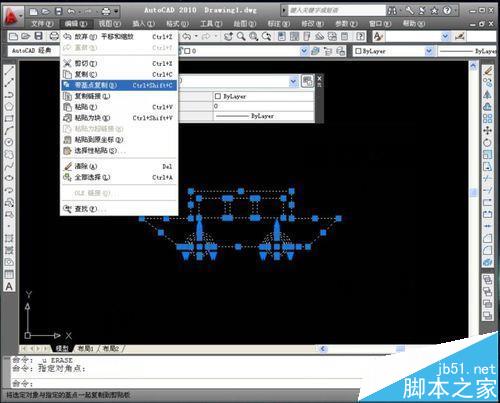500x403 pixels.
Task: Open the 视图 menu
Action: click(x=109, y=24)
